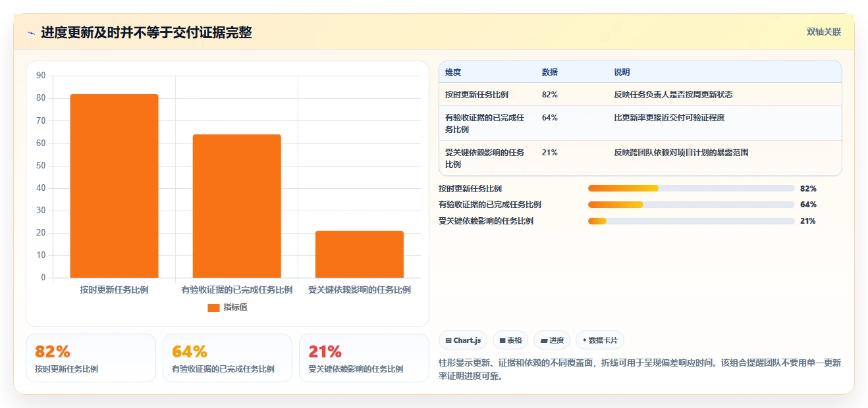Open the 82% stat card below the chart

coord(91,358)
